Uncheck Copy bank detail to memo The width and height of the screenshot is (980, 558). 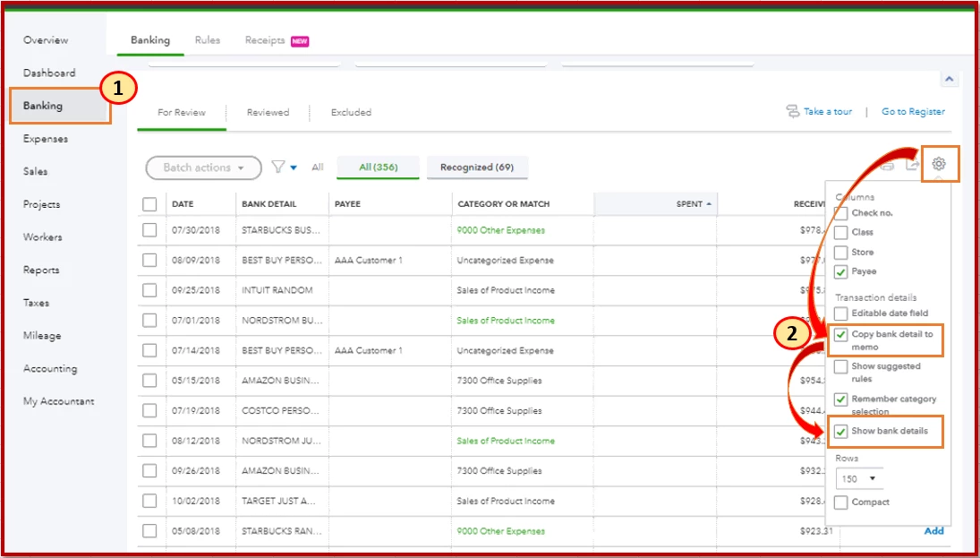click(841, 335)
